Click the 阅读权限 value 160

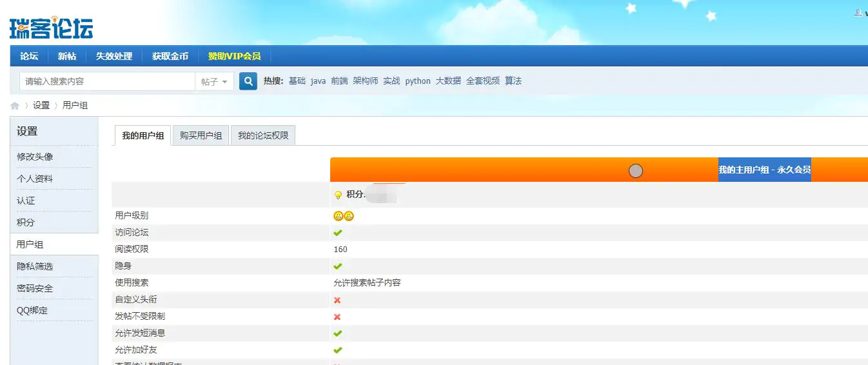(x=340, y=250)
